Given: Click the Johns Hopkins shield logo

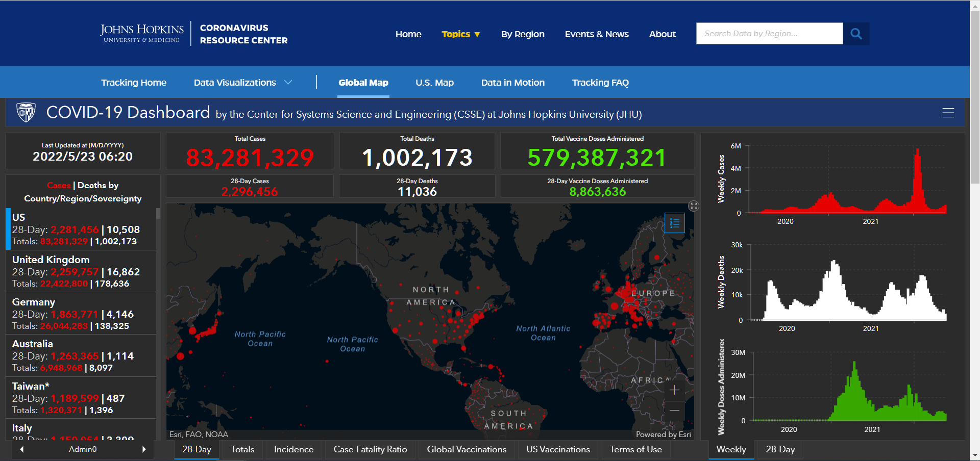Looking at the screenshot, I should (x=26, y=112).
